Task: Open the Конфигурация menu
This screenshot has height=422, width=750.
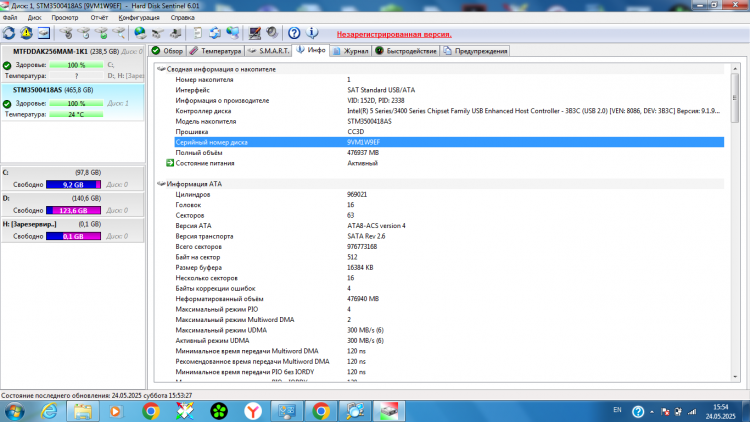Action: click(x=139, y=18)
